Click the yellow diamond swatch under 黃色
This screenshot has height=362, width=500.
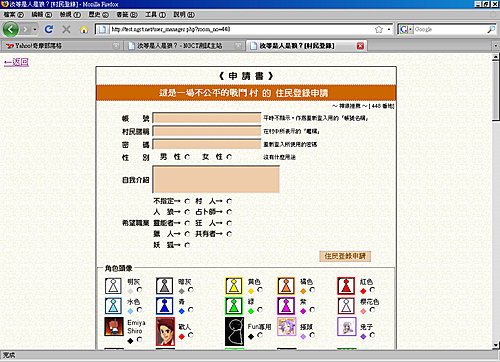(x=251, y=291)
